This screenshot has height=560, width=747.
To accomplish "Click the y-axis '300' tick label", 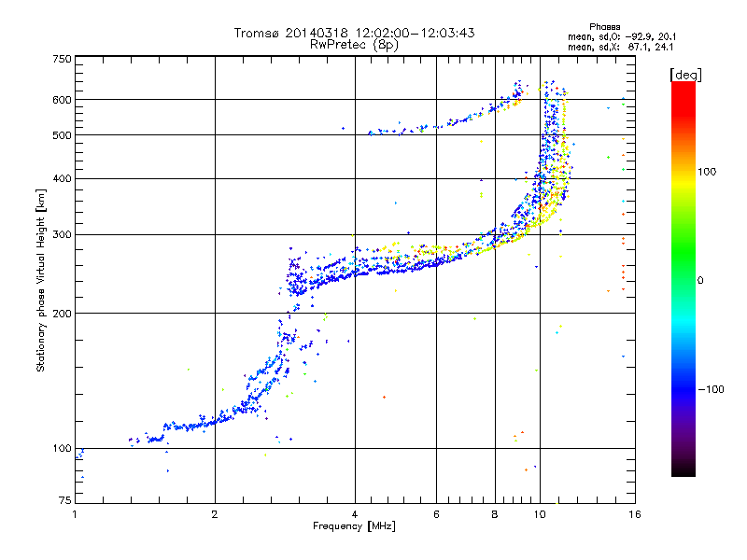I will tap(62, 235).
